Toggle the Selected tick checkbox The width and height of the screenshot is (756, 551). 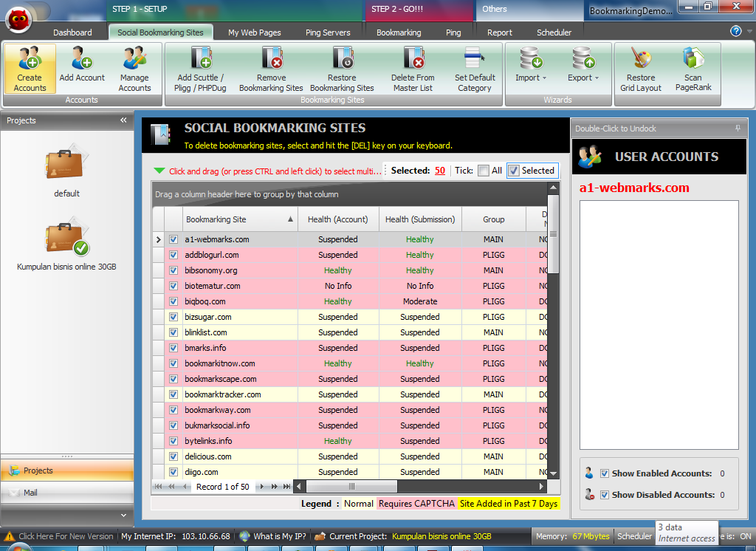pyautogui.click(x=514, y=171)
